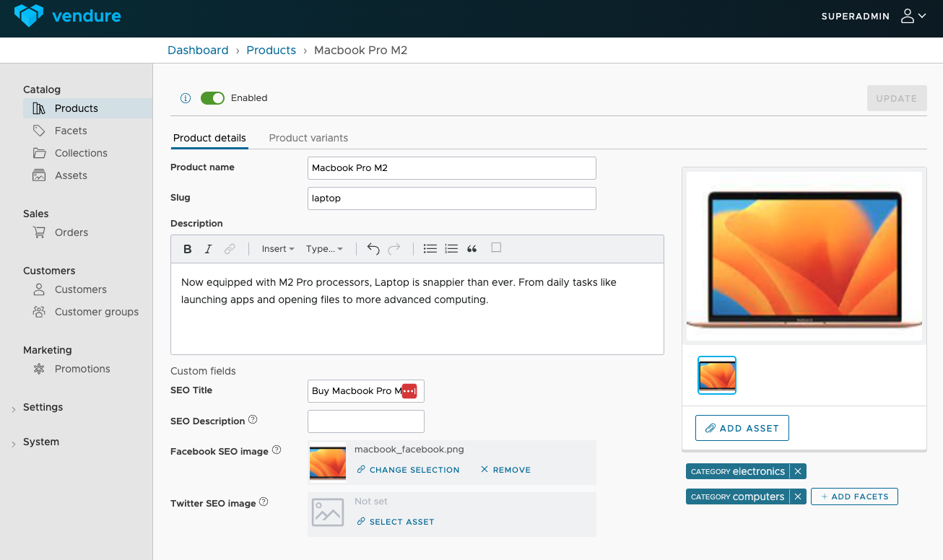Toggle blockquote in the editor
This screenshot has height=560, width=943.
[472, 249]
